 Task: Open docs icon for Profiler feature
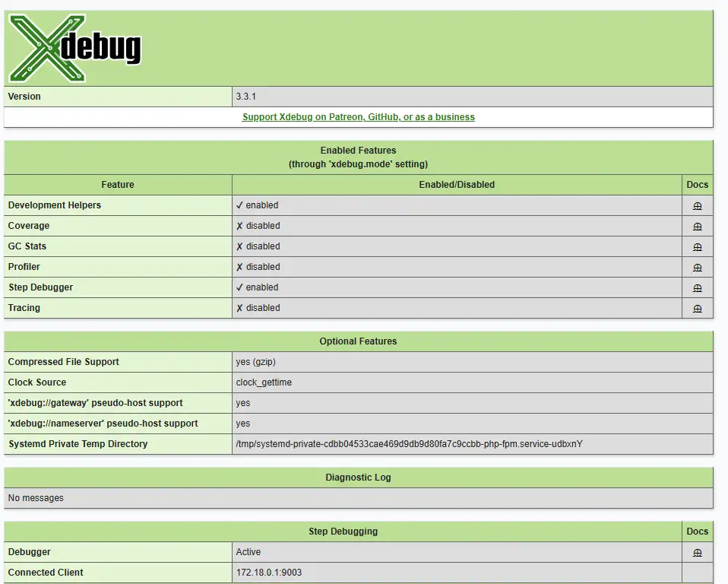pyautogui.click(x=697, y=268)
